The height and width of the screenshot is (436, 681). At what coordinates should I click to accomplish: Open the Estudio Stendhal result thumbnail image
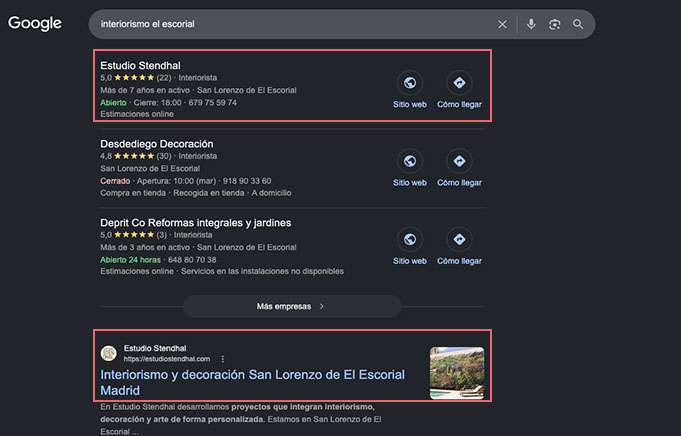(457, 373)
